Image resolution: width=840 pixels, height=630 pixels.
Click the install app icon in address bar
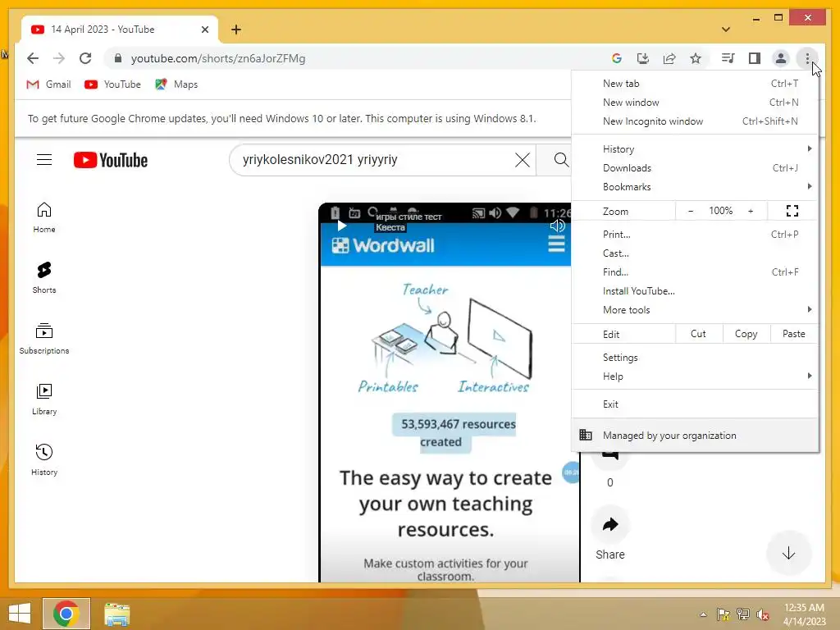pyautogui.click(x=643, y=58)
